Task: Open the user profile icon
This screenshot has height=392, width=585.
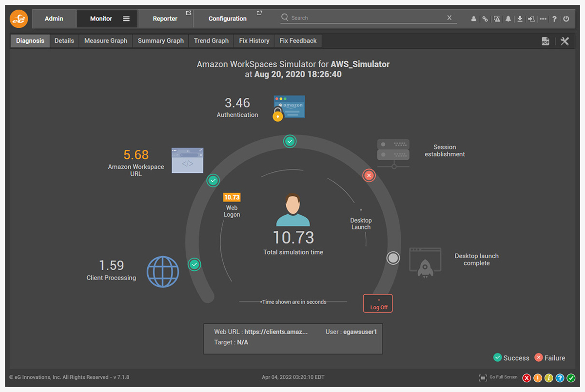Action: coord(473,19)
